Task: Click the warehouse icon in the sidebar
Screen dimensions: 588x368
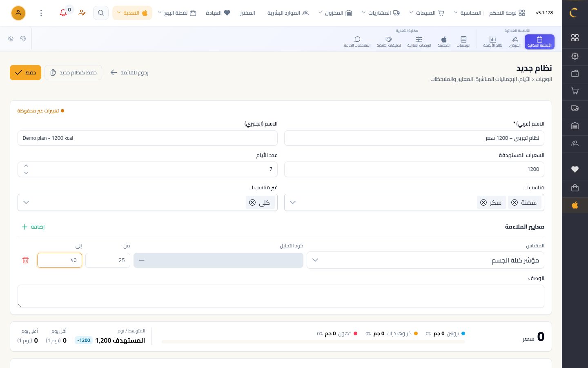Action: coord(575,126)
